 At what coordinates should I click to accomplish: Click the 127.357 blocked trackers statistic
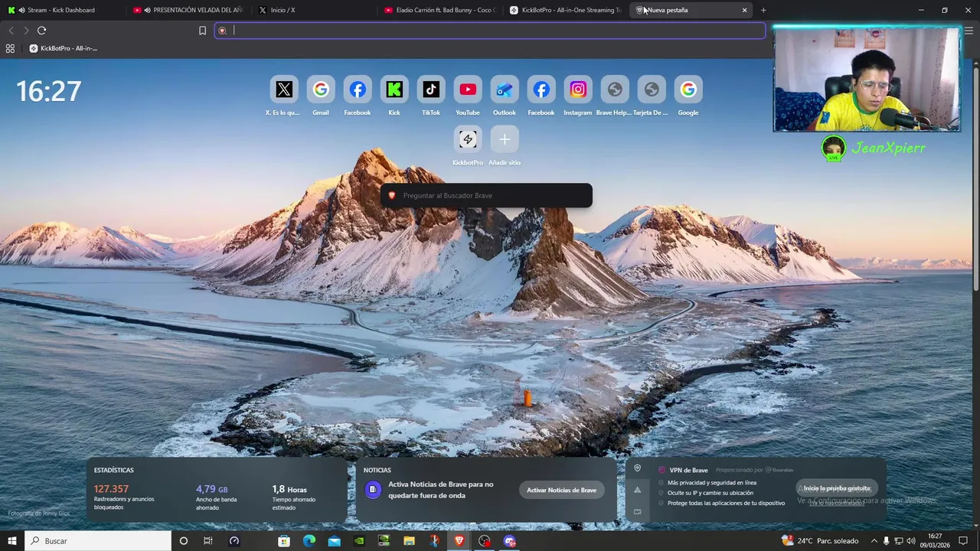coord(111,489)
